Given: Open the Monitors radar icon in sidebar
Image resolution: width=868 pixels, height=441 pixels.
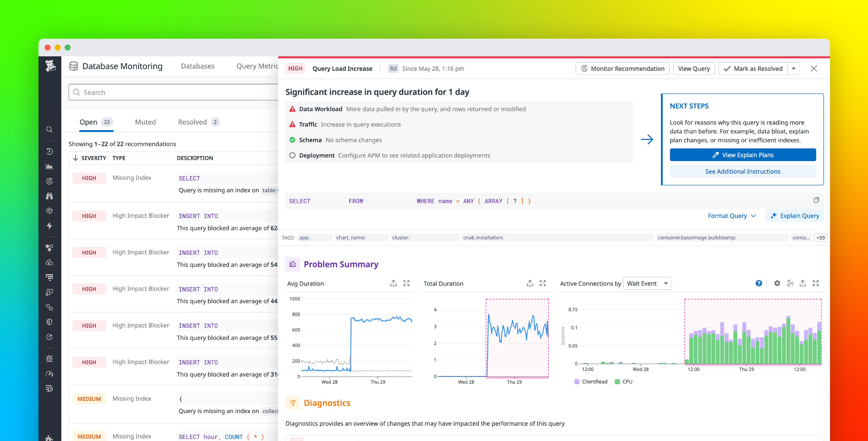Looking at the screenshot, I should tap(50, 181).
